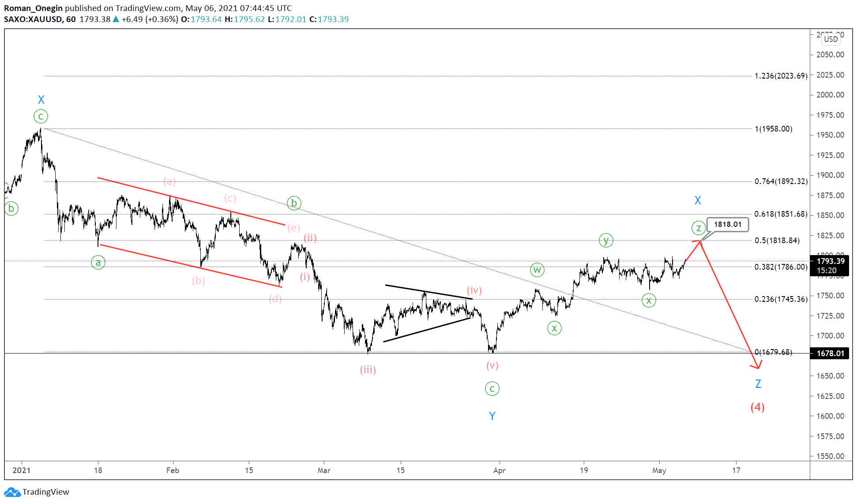Click the Roman_Onegin author name

pos(33,8)
